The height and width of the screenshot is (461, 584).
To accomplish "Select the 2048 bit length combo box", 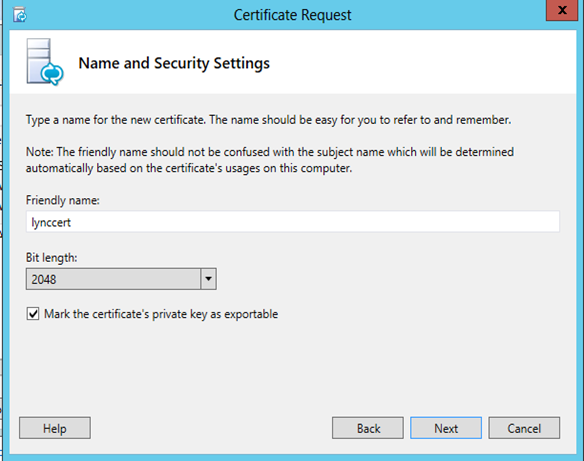I will [x=121, y=279].
